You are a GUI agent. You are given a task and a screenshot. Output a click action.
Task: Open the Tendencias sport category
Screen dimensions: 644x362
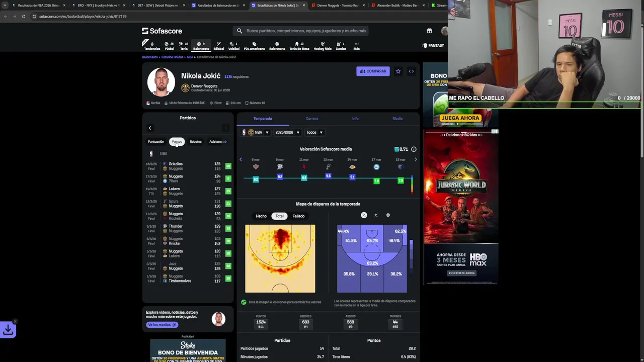click(x=152, y=46)
